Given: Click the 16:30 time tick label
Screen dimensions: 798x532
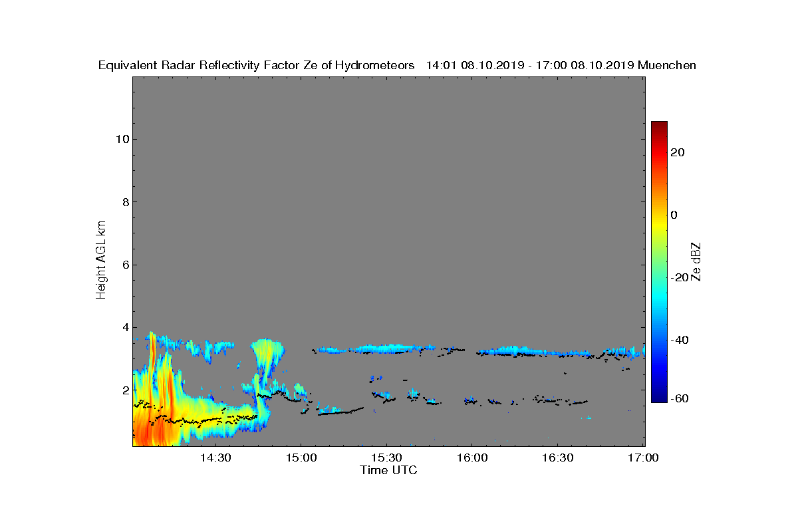Looking at the screenshot, I should (558, 458).
